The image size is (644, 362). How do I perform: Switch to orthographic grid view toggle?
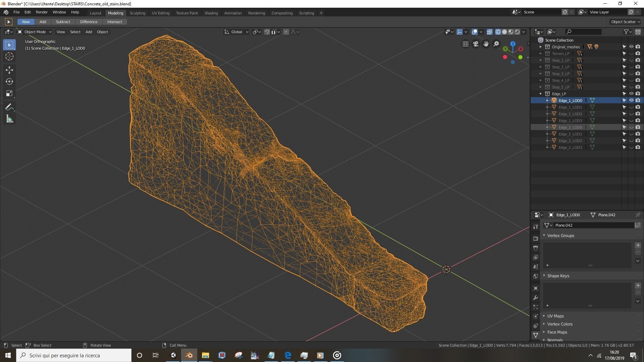pos(466,44)
